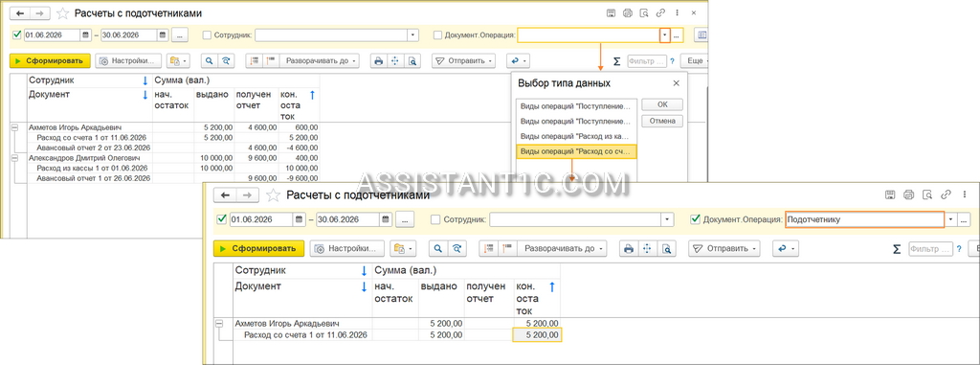Open preview icon in back window title bar
The width and height of the screenshot is (980, 365).
click(x=644, y=13)
